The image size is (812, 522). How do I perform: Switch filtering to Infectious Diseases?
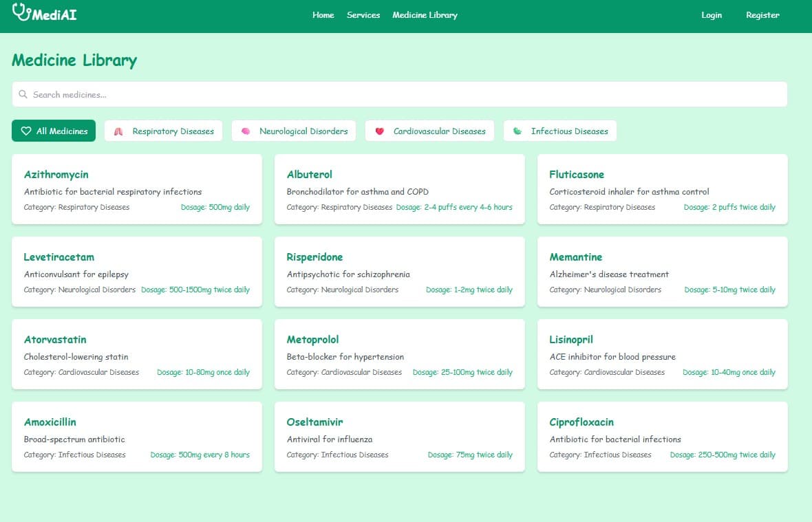pos(560,131)
